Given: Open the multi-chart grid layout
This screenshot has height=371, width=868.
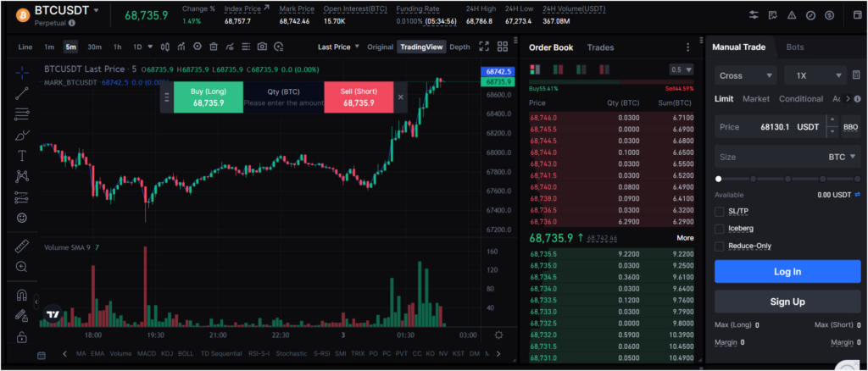Looking at the screenshot, I should coord(503,47).
